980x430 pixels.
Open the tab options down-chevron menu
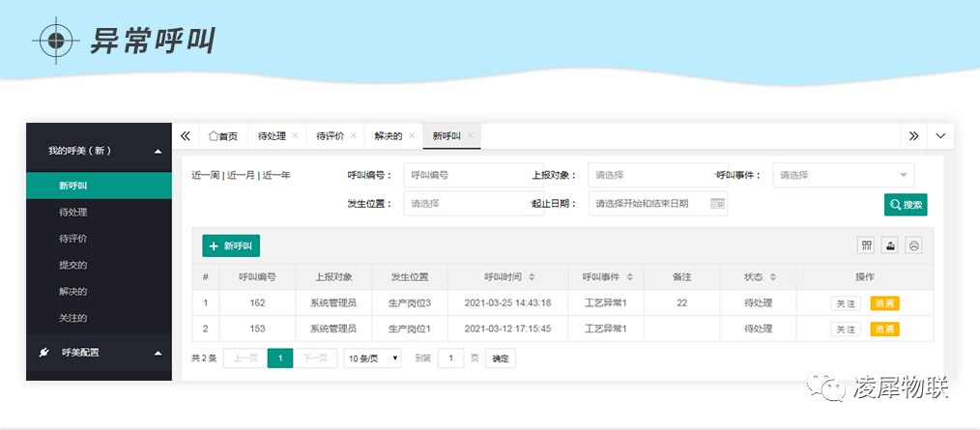[940, 136]
